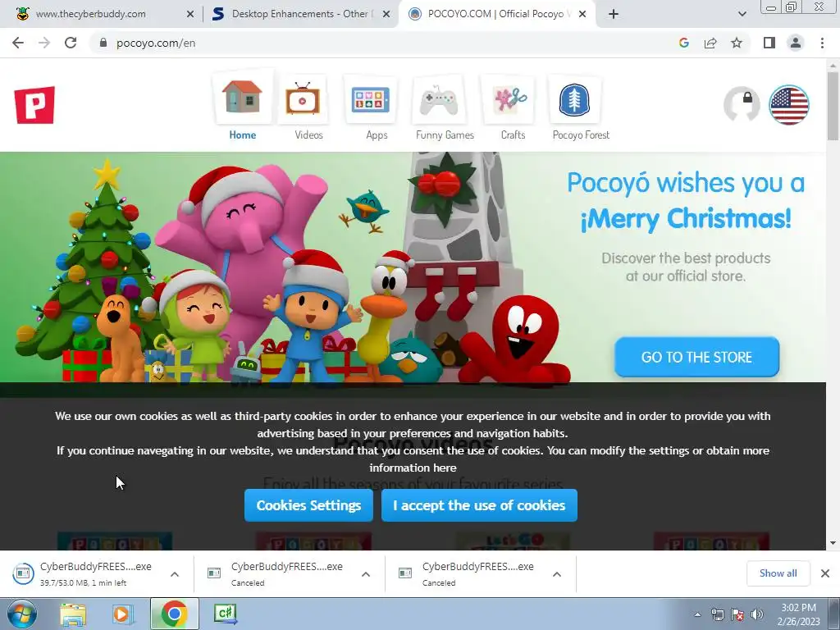Click the Videos menu label

pyautogui.click(x=309, y=135)
